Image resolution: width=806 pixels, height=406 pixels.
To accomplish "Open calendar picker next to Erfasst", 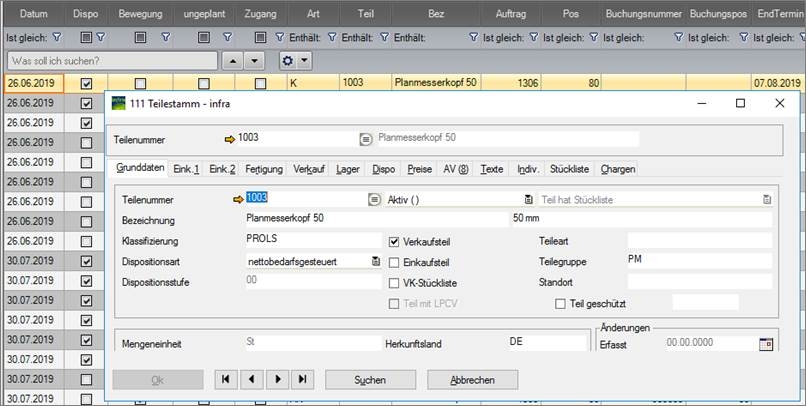I will pyautogui.click(x=767, y=343).
